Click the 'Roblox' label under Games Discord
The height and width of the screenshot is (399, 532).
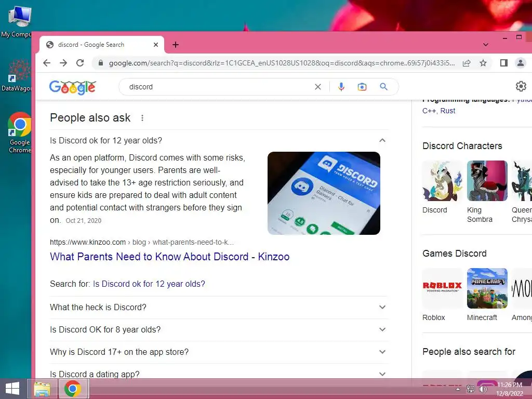[x=434, y=317]
